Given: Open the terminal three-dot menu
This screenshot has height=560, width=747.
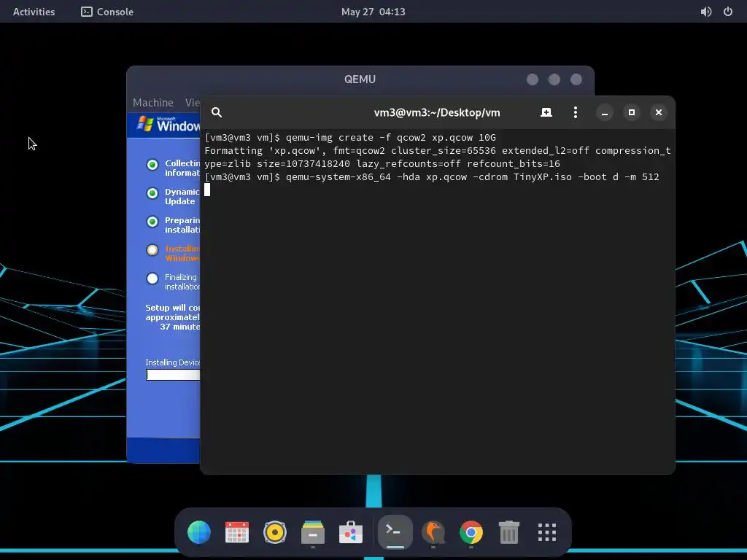Looking at the screenshot, I should tap(576, 112).
